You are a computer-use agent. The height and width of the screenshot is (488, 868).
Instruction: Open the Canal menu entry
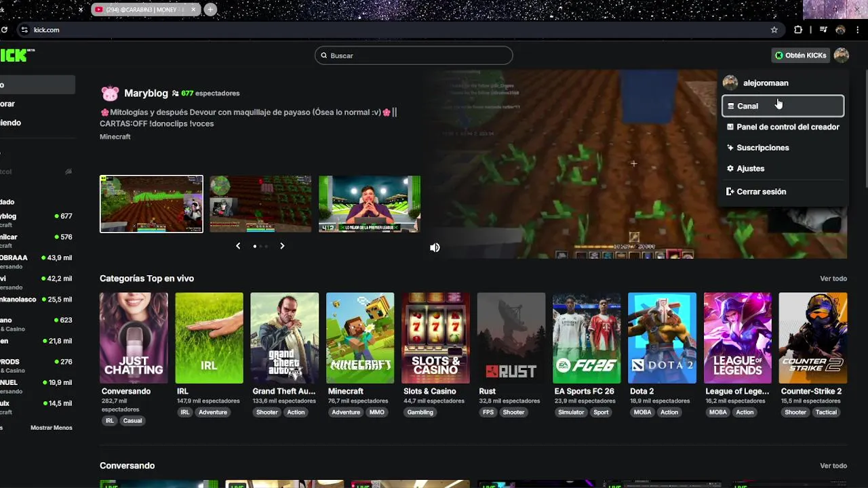coord(783,106)
